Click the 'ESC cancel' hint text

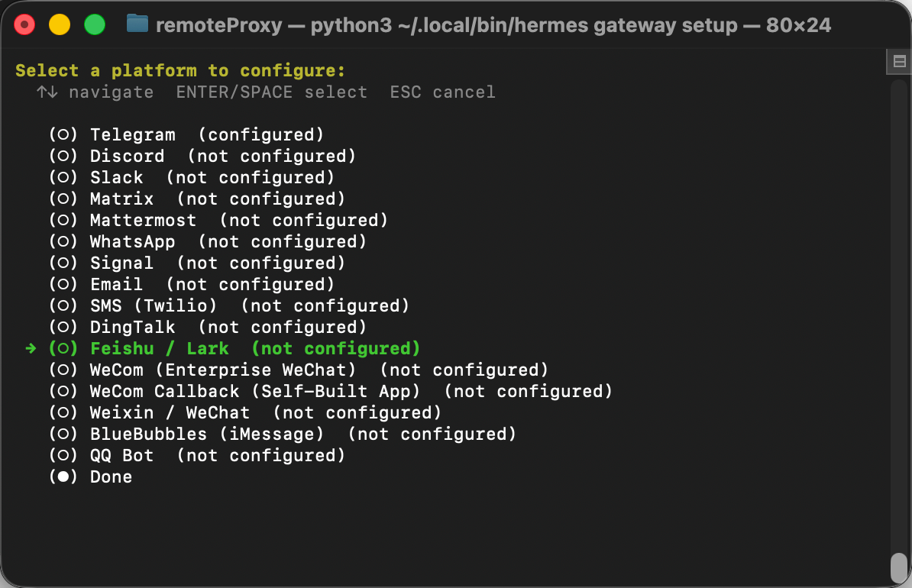(442, 92)
